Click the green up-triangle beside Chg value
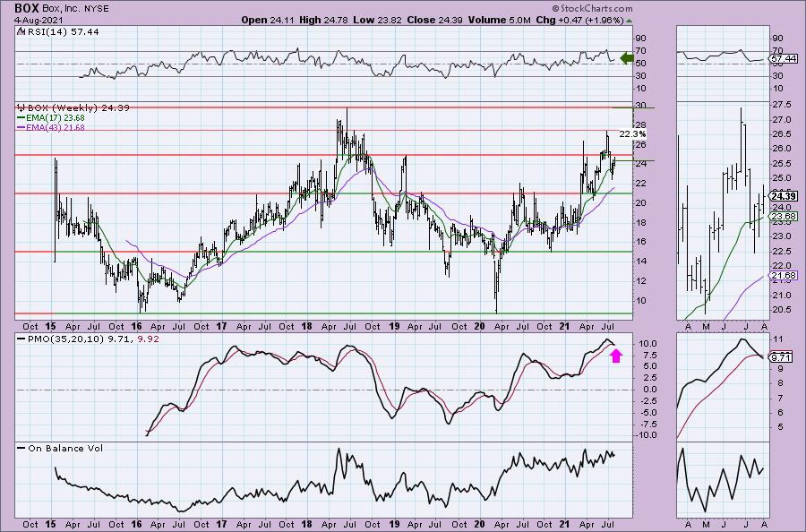The height and width of the screenshot is (532, 806). [630, 21]
